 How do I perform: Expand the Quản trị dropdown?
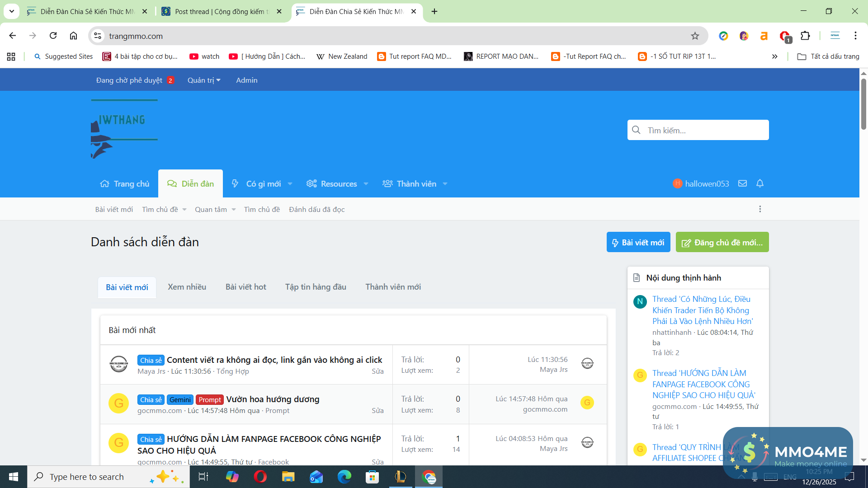(204, 80)
